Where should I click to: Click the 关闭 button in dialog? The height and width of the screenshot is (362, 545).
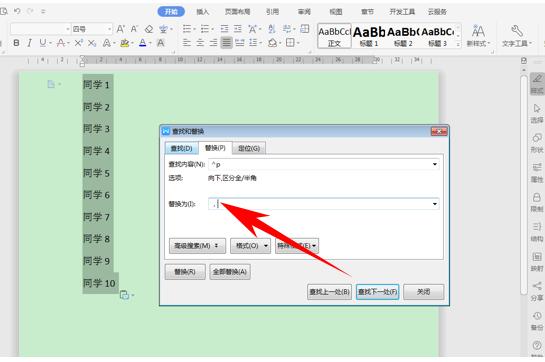coord(423,292)
